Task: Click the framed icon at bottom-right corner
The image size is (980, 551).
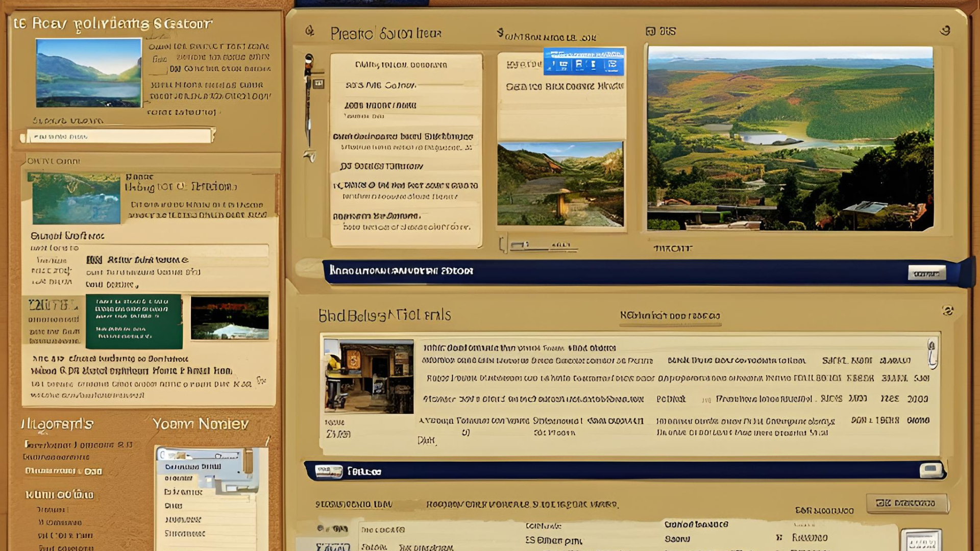Action: (921, 541)
